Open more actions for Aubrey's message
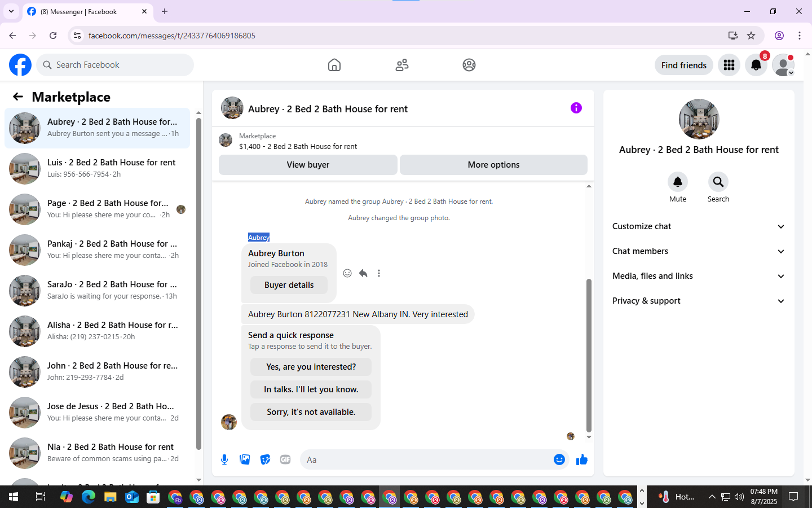 click(x=379, y=273)
